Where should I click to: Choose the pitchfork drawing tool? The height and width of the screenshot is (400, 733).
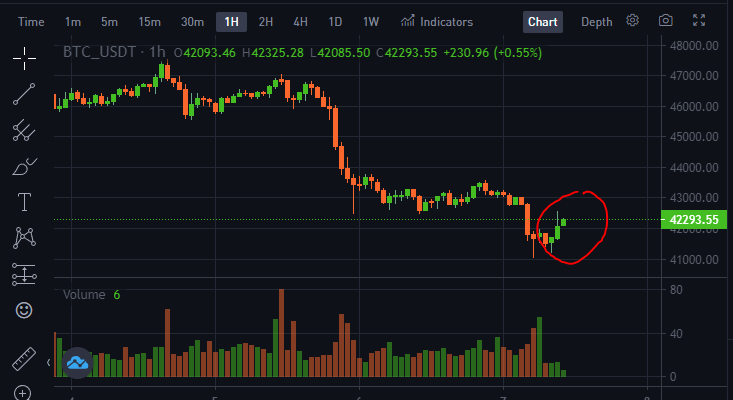[x=24, y=130]
